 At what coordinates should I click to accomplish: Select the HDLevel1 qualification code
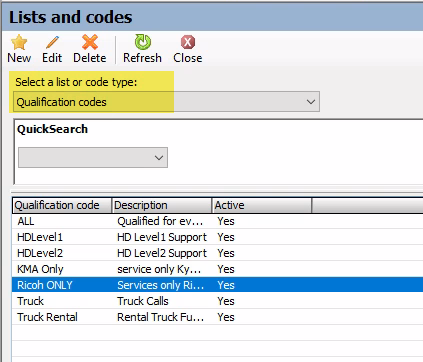(x=40, y=237)
